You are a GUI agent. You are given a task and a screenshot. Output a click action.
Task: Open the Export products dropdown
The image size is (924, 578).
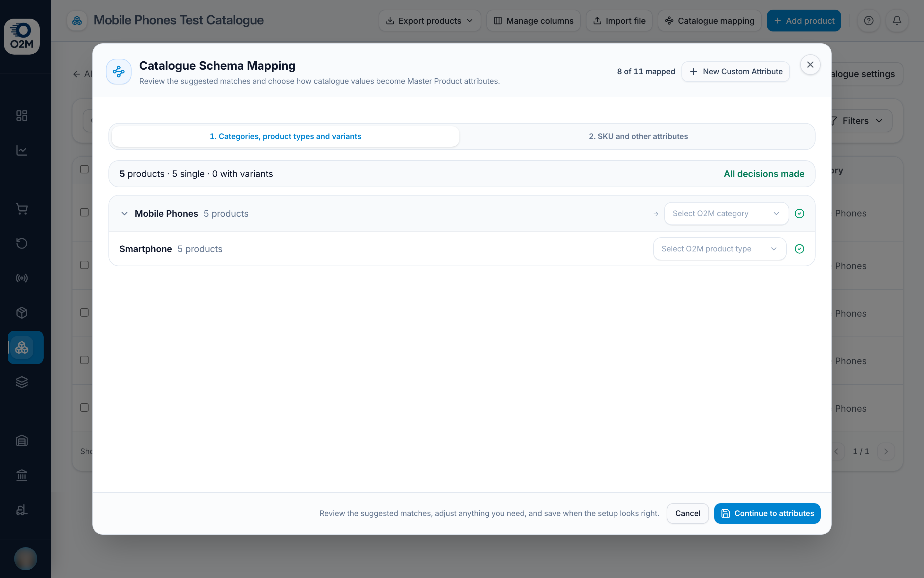(x=430, y=21)
